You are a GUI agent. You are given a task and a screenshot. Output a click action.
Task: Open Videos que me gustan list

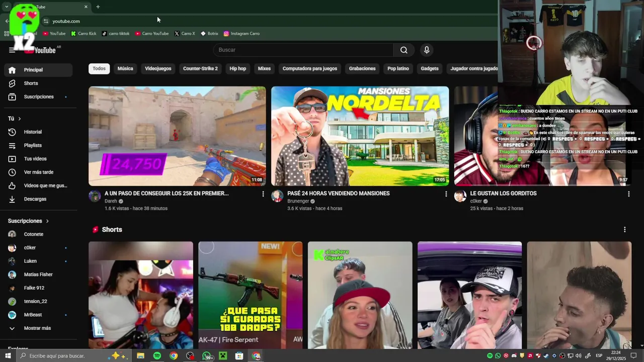tap(38, 186)
